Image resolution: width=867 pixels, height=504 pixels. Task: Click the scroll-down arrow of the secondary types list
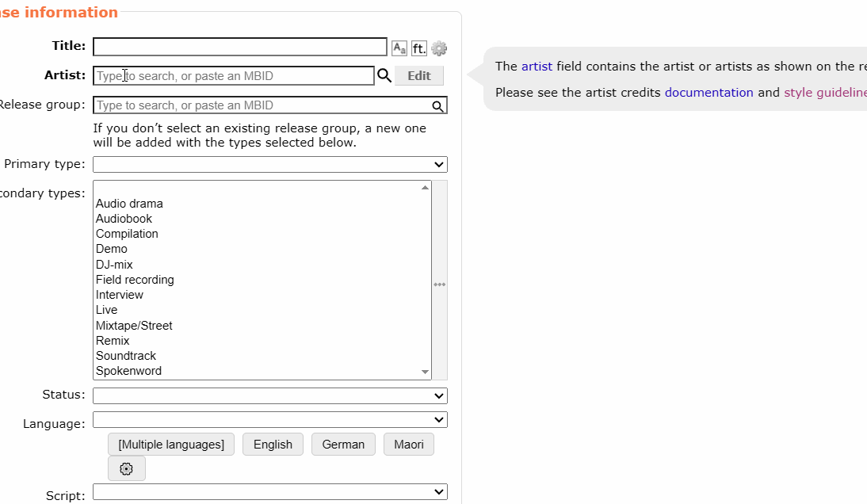click(425, 372)
